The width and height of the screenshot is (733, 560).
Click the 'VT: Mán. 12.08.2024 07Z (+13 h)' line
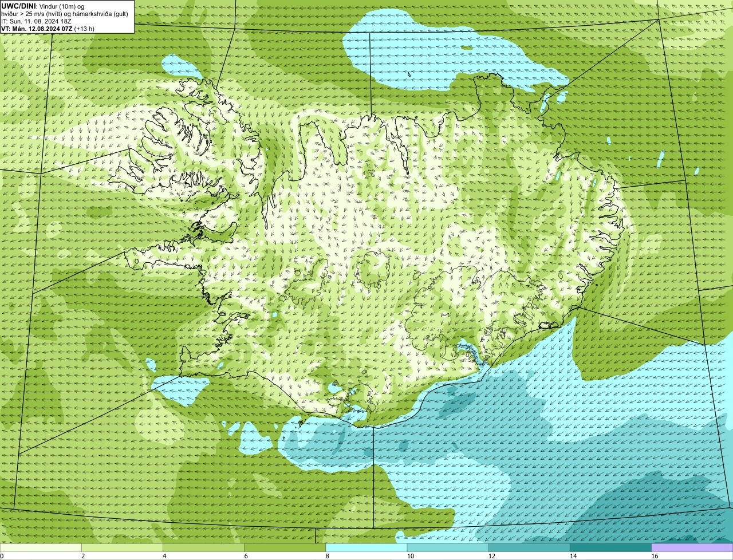(x=48, y=29)
